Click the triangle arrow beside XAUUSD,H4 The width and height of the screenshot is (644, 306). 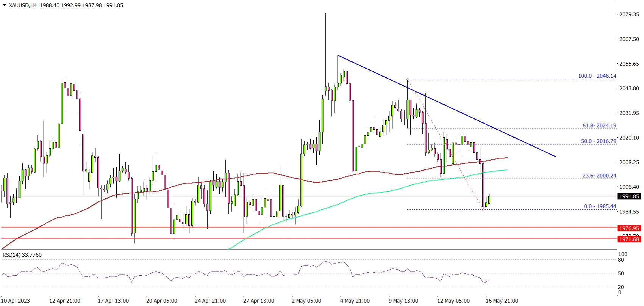[x=4, y=6]
